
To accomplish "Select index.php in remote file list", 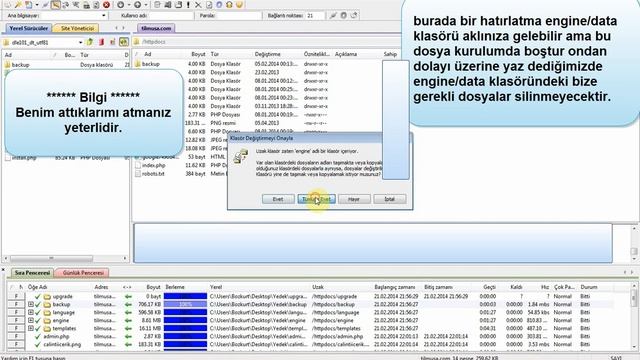I will pos(153,165).
